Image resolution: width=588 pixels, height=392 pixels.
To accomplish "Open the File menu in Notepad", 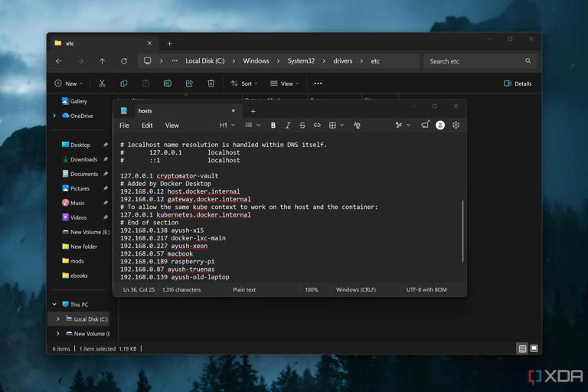I will click(124, 126).
